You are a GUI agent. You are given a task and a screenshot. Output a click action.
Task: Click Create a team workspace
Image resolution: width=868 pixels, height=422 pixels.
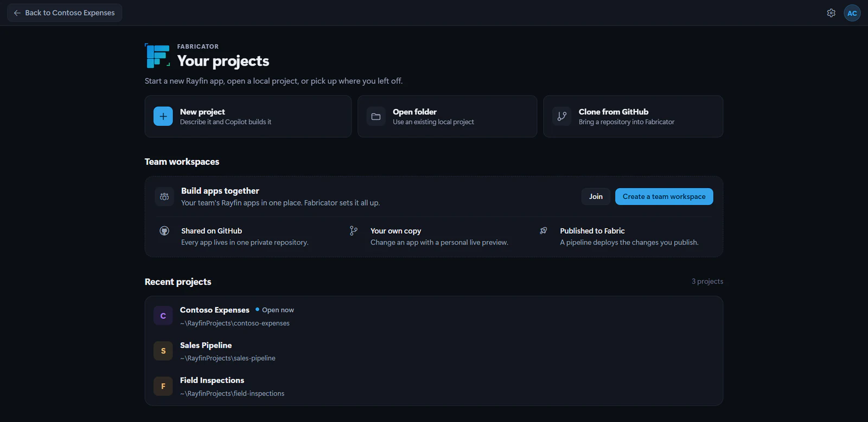tap(664, 196)
